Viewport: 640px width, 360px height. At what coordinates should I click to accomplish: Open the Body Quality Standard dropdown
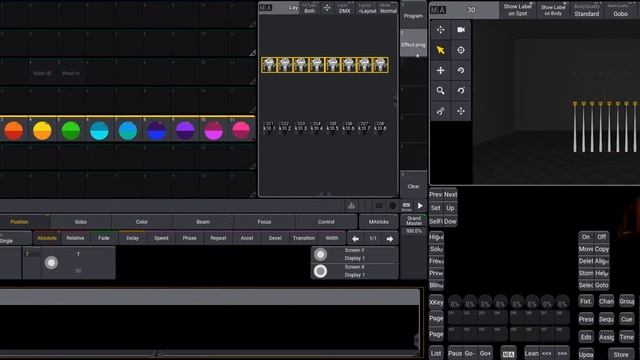[587, 10]
